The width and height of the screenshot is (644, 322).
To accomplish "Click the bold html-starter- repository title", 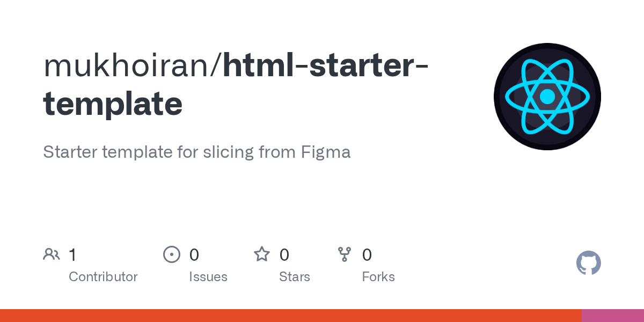I will point(326,64).
